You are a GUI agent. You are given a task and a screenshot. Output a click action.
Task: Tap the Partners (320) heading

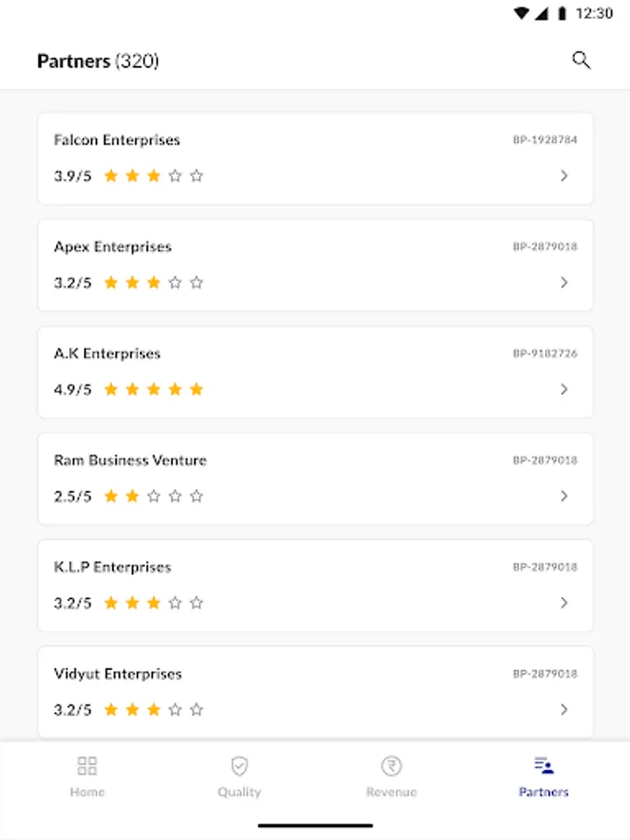coord(97,60)
